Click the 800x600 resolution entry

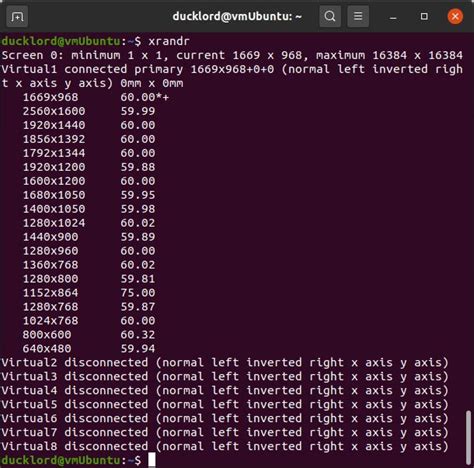[x=47, y=335]
